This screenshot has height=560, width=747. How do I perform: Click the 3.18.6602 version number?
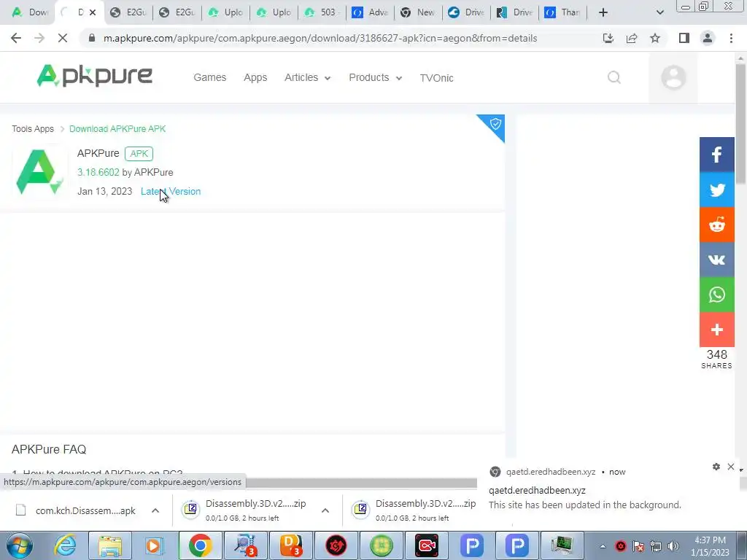[98, 172]
